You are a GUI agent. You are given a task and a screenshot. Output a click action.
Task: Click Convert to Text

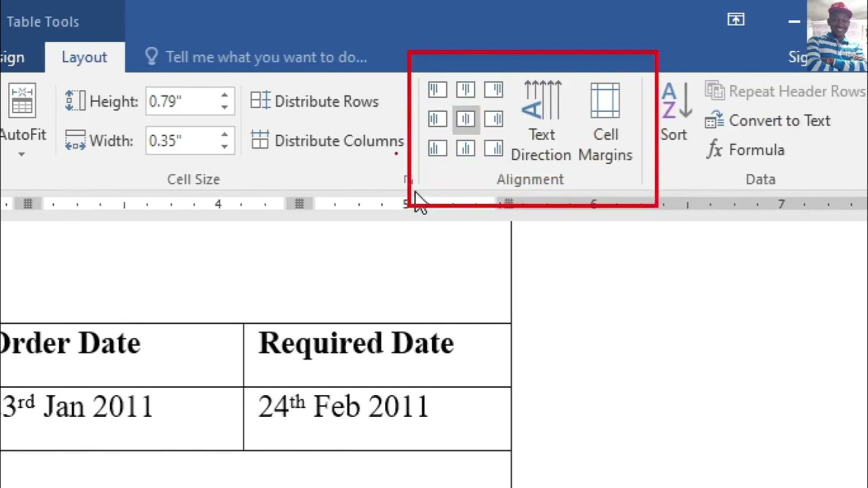[768, 121]
